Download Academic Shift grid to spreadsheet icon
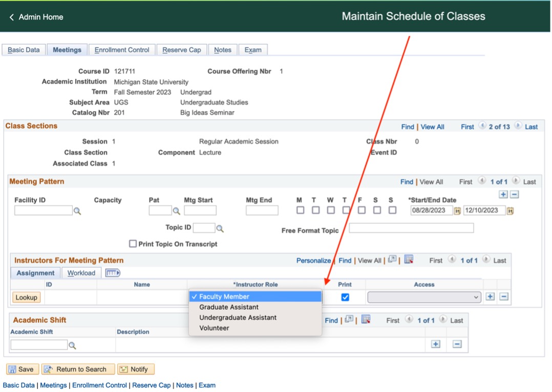Screen dimensions: 552x392 pos(366,319)
